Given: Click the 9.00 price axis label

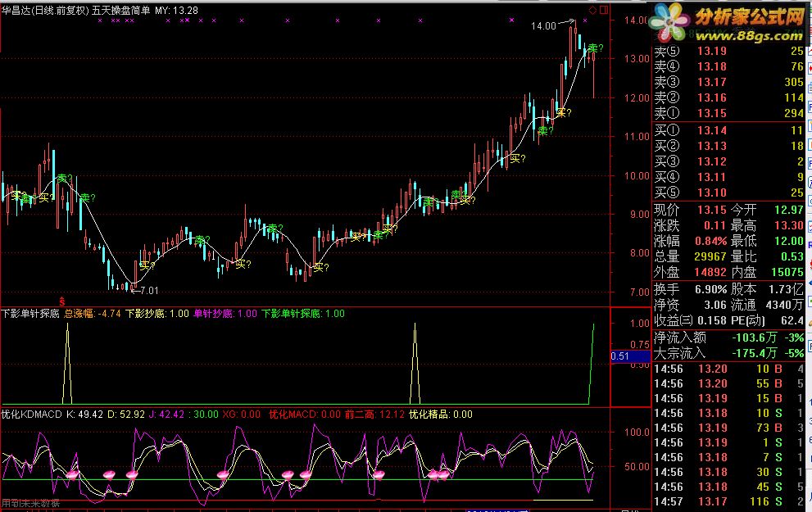Looking at the screenshot, I should pos(640,214).
